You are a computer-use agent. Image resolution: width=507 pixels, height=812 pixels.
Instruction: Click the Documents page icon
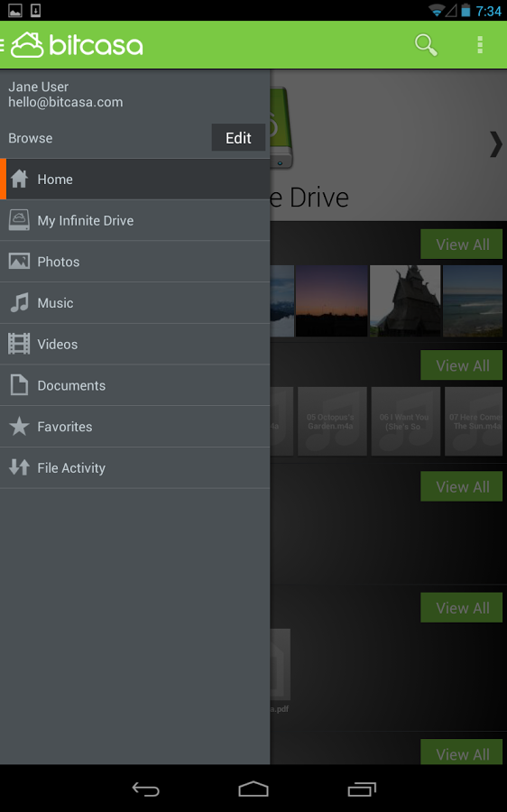pyautogui.click(x=19, y=385)
